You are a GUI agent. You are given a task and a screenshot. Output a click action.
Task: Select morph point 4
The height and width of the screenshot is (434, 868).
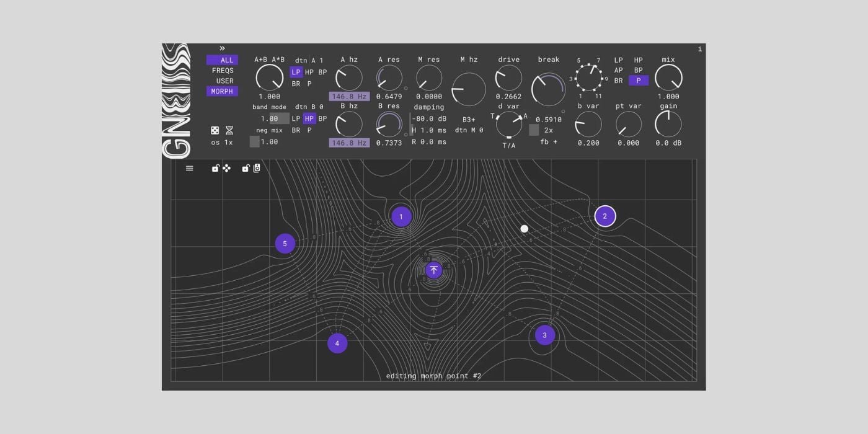pyautogui.click(x=337, y=343)
